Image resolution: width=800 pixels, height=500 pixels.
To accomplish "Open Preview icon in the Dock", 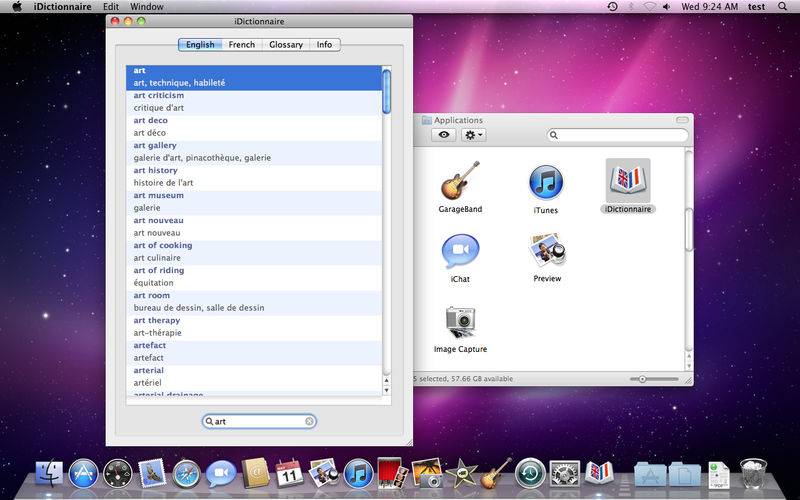I will click(x=323, y=472).
